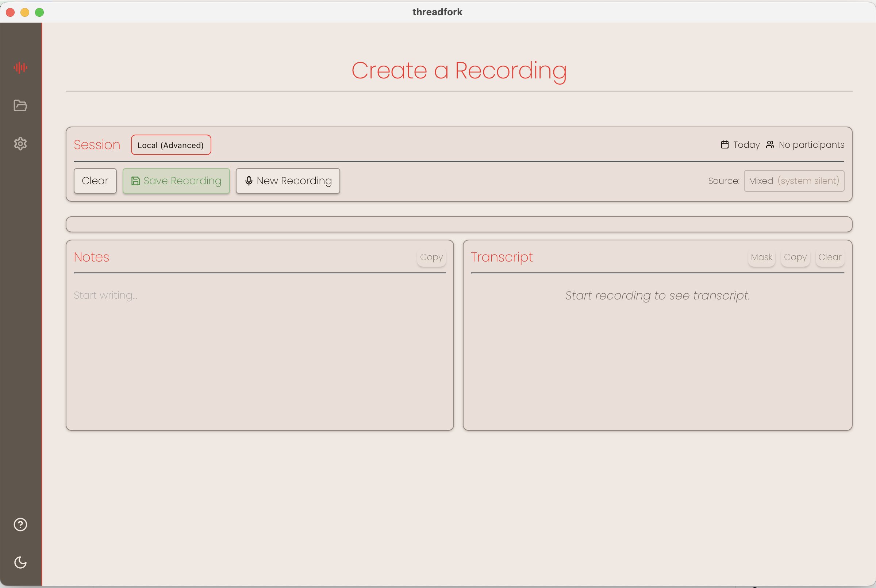Open settings via the gear icon
Viewport: 876px width, 588px height.
pos(20,144)
